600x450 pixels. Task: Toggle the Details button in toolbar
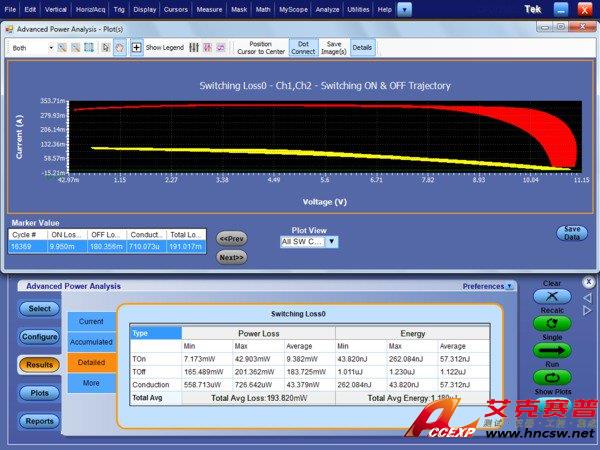click(x=362, y=47)
